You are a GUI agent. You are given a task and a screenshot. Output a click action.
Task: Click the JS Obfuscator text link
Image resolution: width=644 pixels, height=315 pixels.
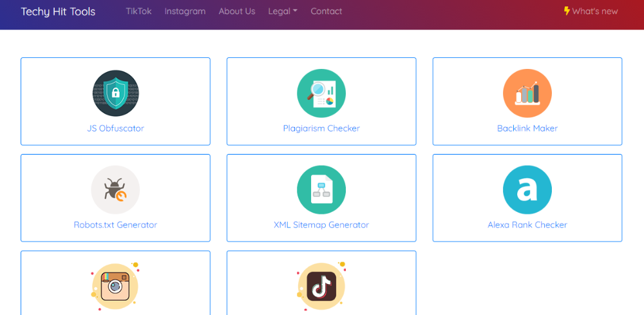[115, 128]
